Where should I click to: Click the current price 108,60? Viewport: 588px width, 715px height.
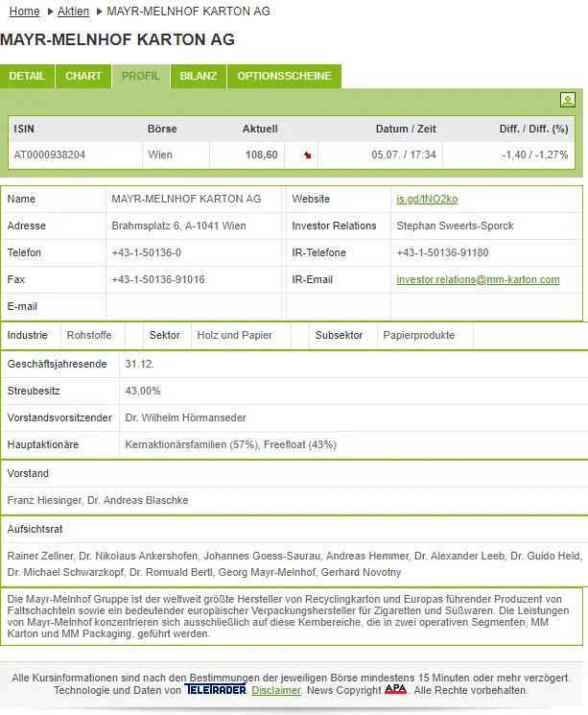pos(262,155)
